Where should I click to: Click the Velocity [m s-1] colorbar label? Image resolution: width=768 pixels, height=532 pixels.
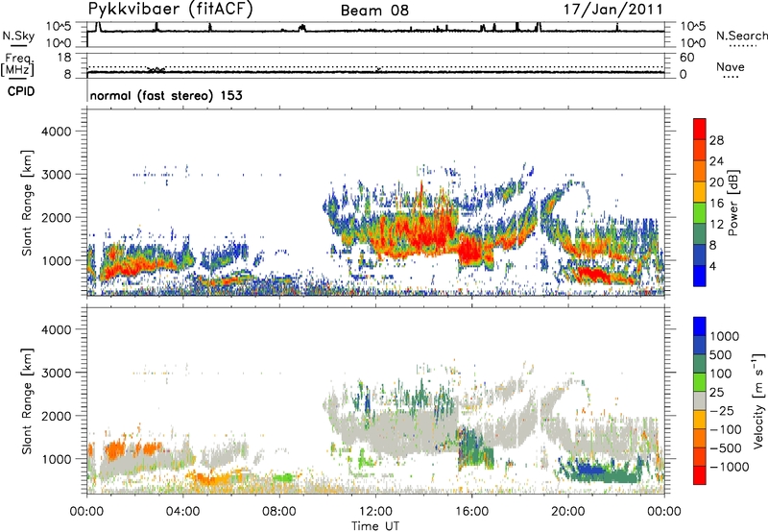[758, 400]
